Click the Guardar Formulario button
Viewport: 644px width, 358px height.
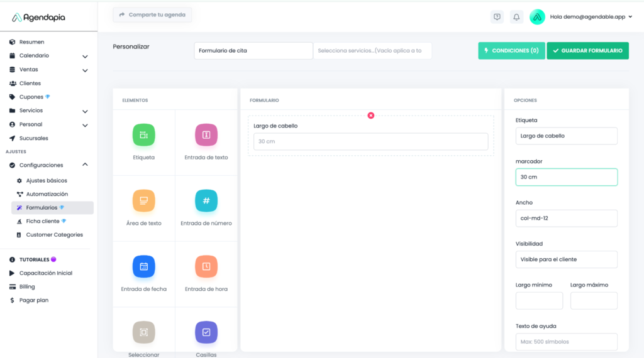(x=587, y=51)
